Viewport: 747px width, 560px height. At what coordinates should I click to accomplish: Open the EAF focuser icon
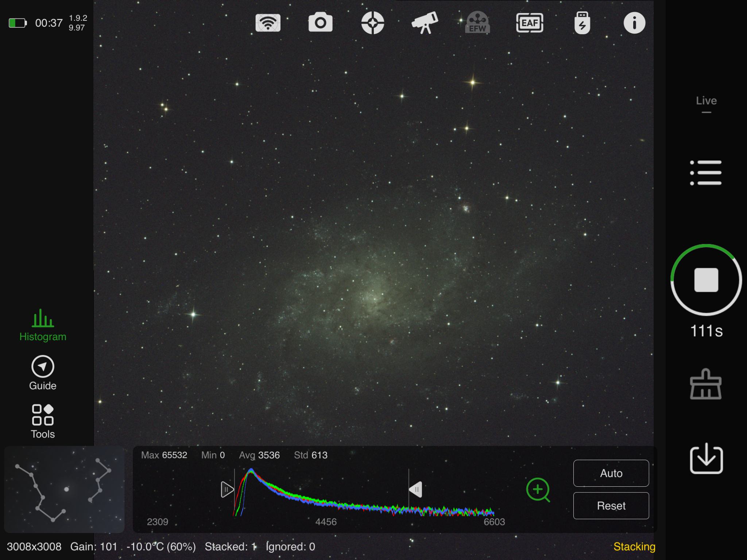530,23
